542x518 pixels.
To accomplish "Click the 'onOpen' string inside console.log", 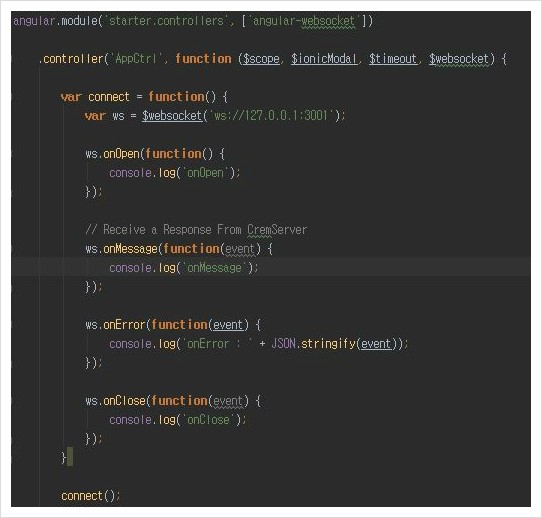I will [x=206, y=173].
